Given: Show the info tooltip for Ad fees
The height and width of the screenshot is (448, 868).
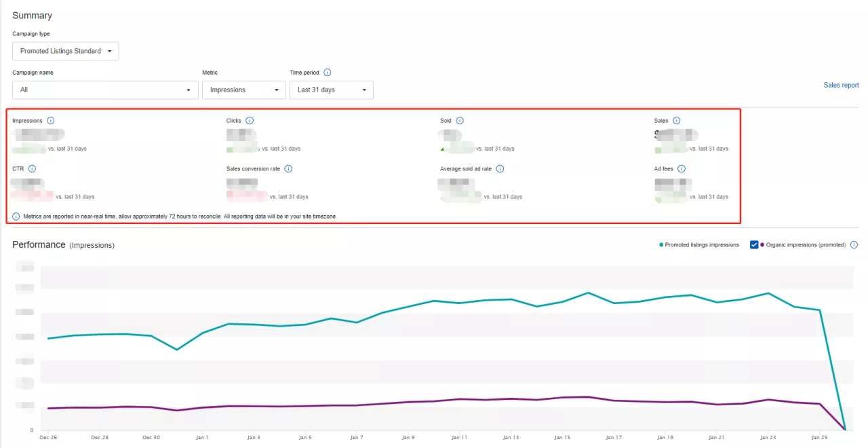Looking at the screenshot, I should (x=682, y=169).
